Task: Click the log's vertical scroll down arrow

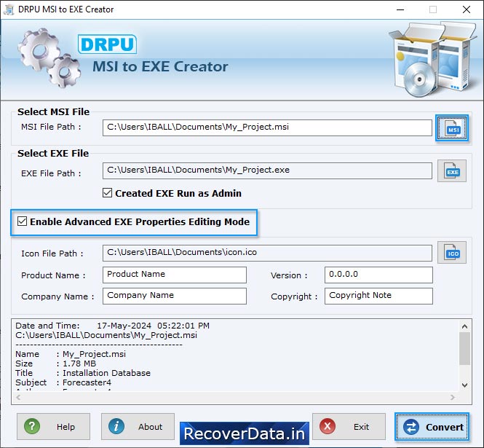Action: click(464, 385)
